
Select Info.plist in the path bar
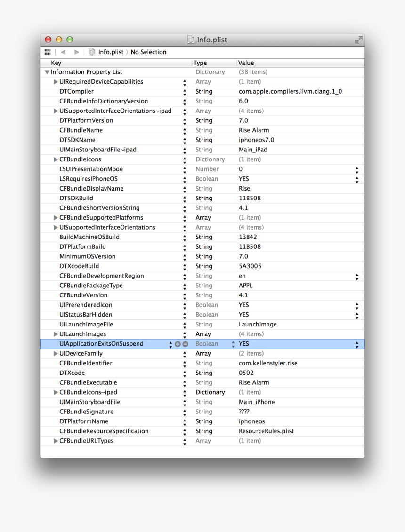[x=111, y=52]
